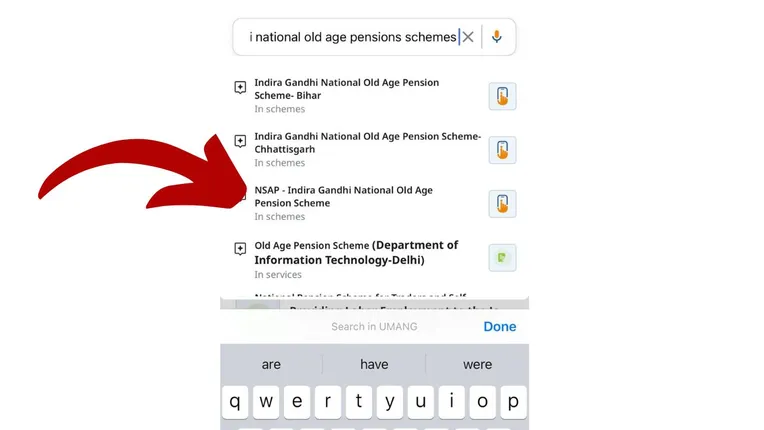Tap inside the search text field
The image size is (764, 430).
[x=350, y=37]
